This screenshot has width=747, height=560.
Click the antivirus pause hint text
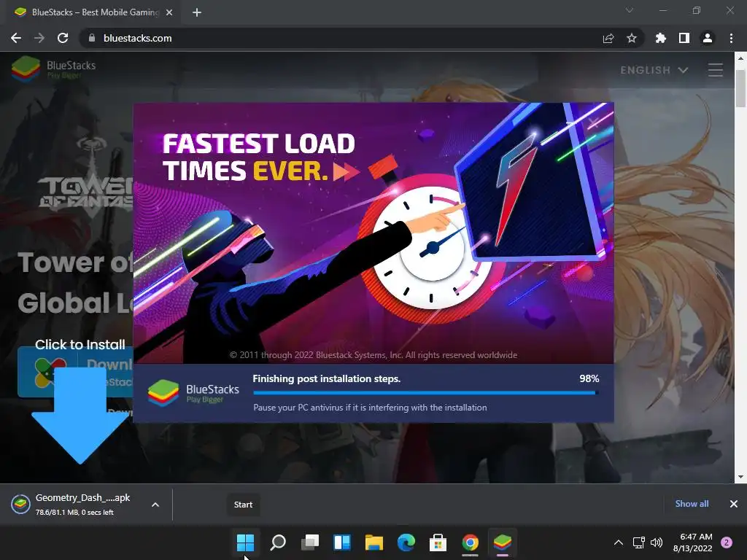(370, 408)
